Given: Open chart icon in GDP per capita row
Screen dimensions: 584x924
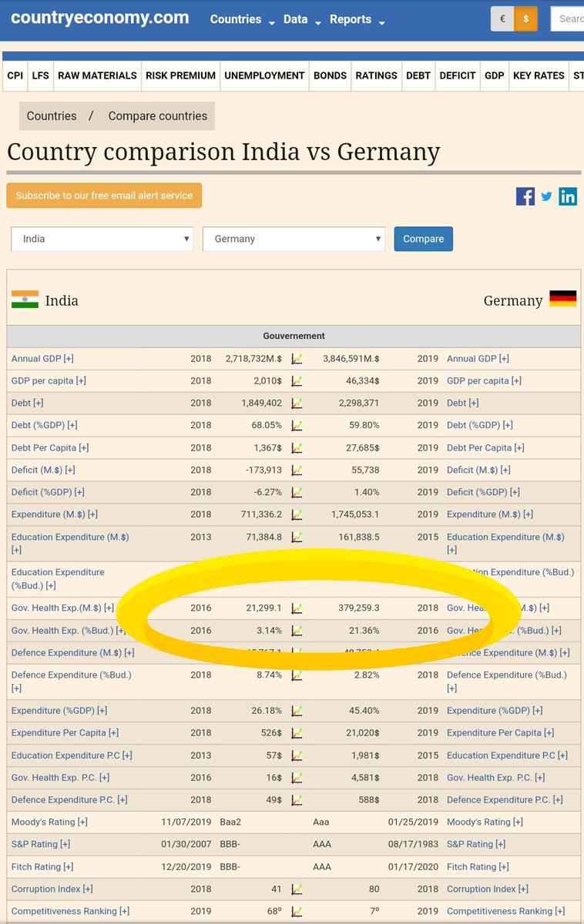Looking at the screenshot, I should pos(297,381).
